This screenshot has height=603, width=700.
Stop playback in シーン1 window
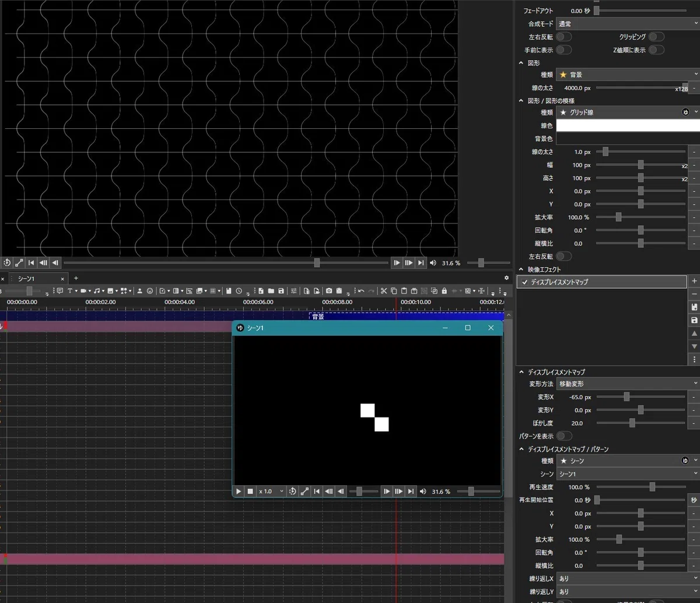click(x=250, y=492)
